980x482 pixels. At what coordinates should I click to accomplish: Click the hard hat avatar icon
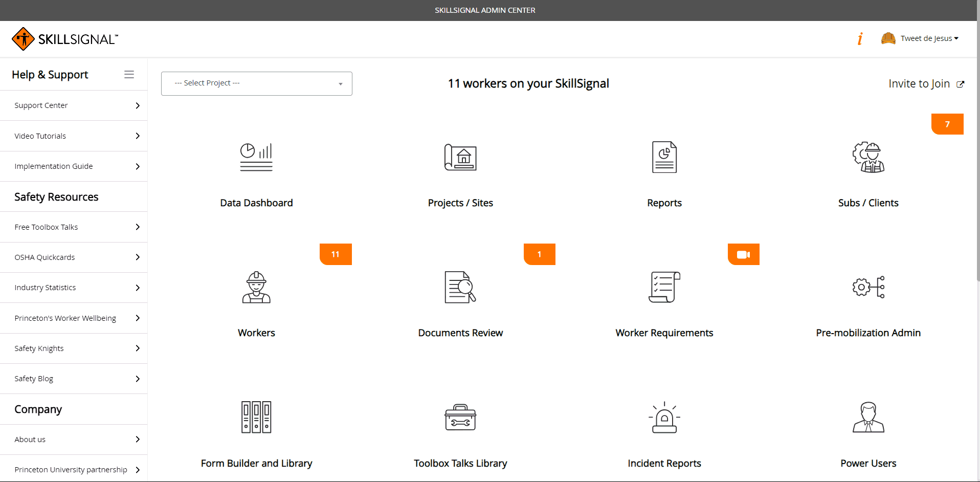888,38
